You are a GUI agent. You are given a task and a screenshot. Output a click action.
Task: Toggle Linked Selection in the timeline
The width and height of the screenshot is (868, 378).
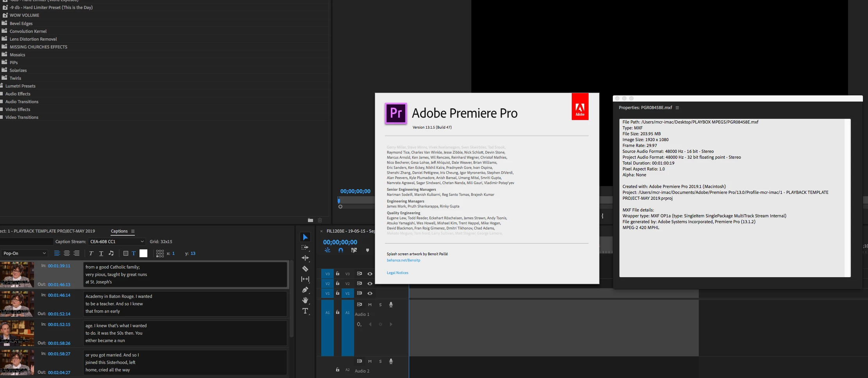[x=354, y=250]
